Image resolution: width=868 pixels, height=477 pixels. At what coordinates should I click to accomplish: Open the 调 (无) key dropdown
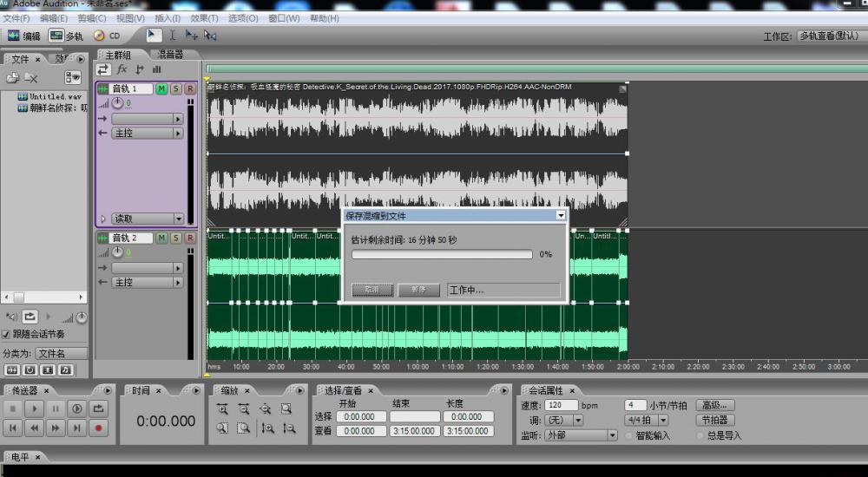(563, 421)
